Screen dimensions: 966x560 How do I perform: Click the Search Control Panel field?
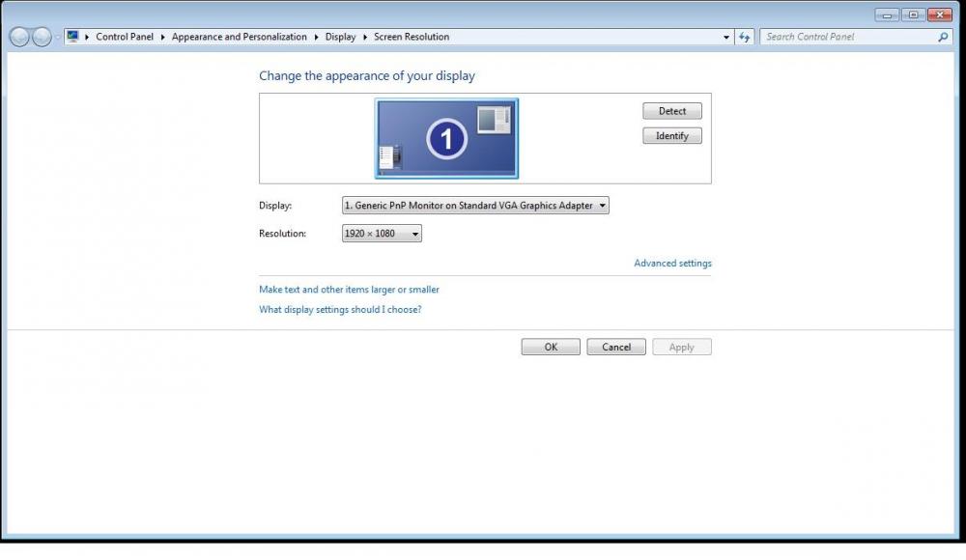tap(848, 37)
